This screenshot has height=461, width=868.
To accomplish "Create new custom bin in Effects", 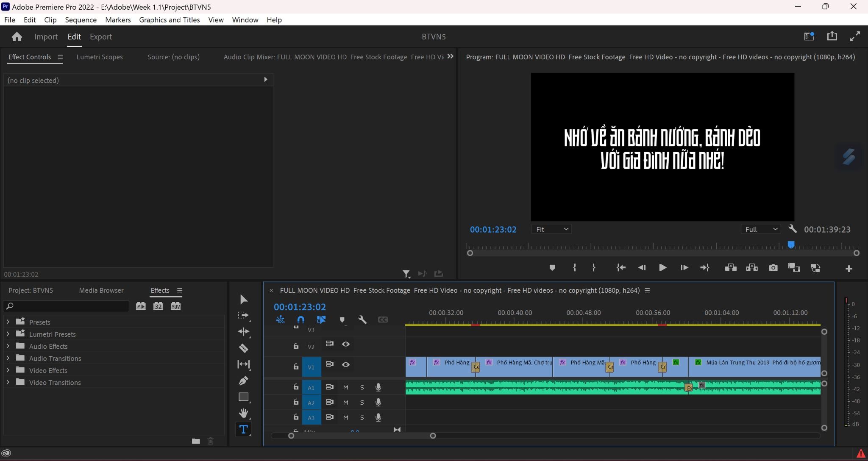I will tap(196, 441).
